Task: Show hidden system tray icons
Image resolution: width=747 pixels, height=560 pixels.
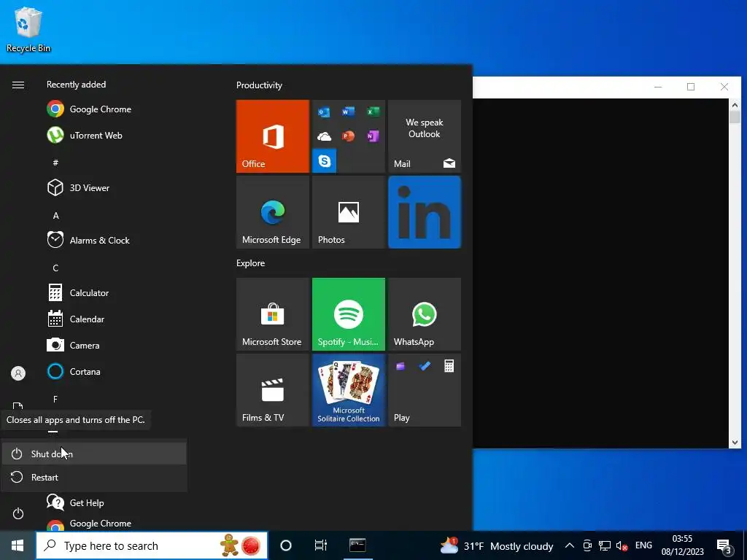Action: [569, 545]
